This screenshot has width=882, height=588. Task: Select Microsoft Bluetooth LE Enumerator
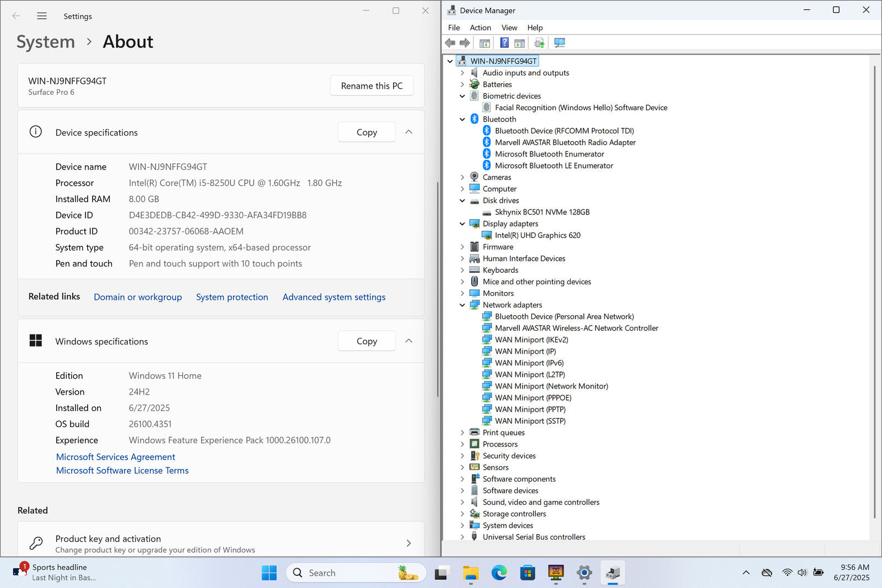[x=554, y=165]
